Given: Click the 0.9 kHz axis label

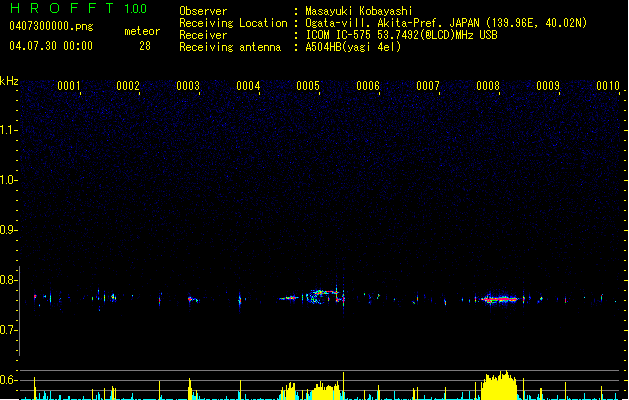Looking at the screenshot, I should [x=8, y=230].
